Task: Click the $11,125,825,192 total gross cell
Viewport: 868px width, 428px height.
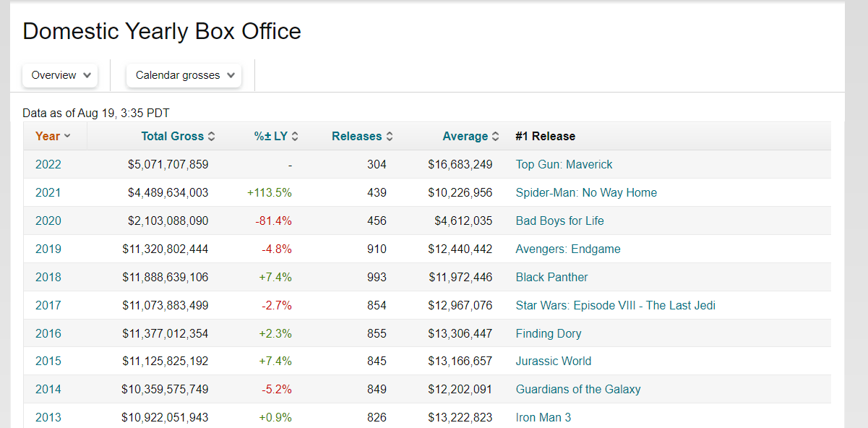Action: pos(166,361)
